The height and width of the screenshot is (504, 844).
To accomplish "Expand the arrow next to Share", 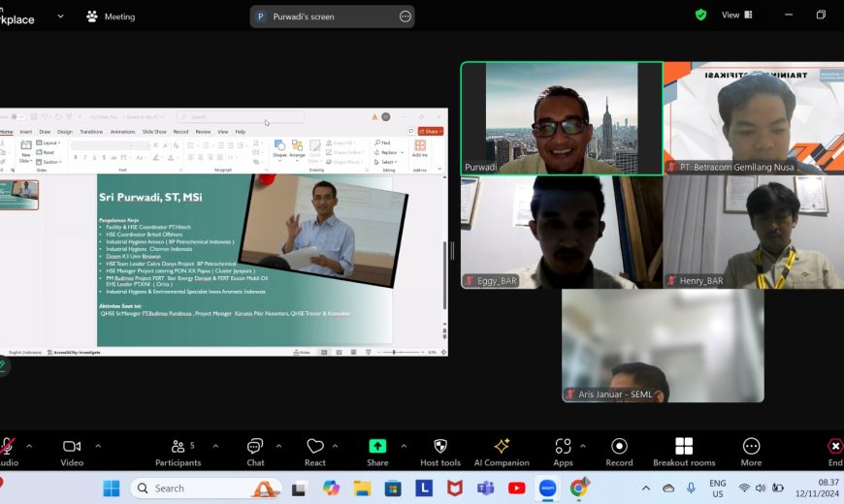I will [404, 446].
